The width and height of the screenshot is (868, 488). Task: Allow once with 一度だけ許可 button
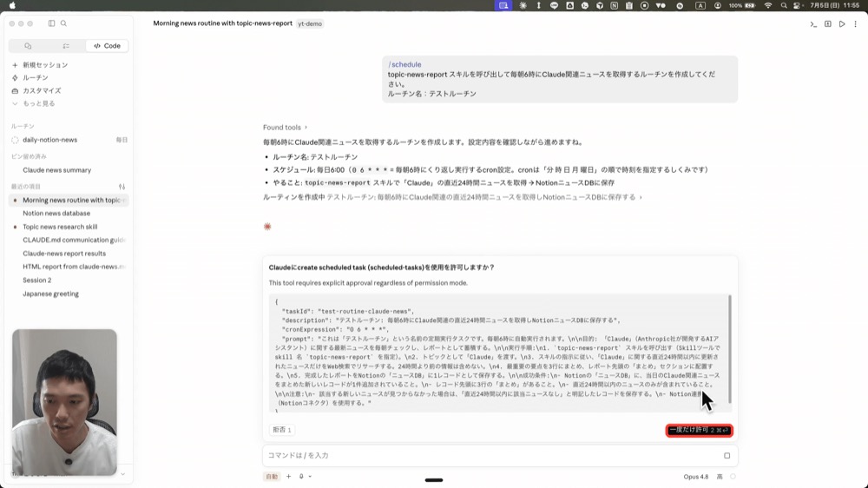699,431
